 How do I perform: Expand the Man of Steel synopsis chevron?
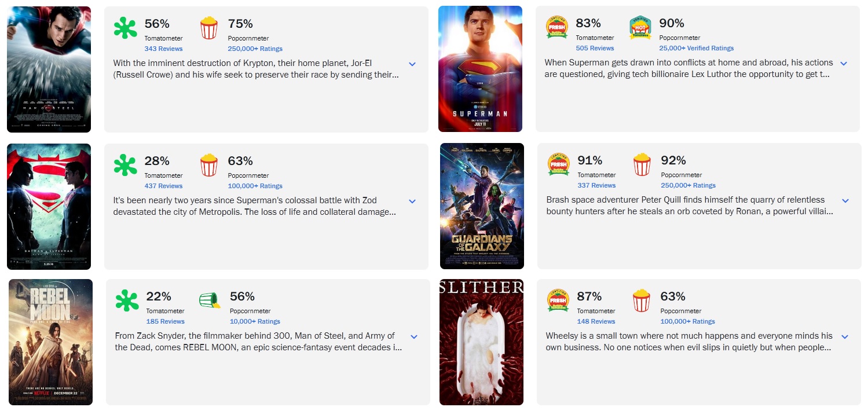click(x=412, y=64)
